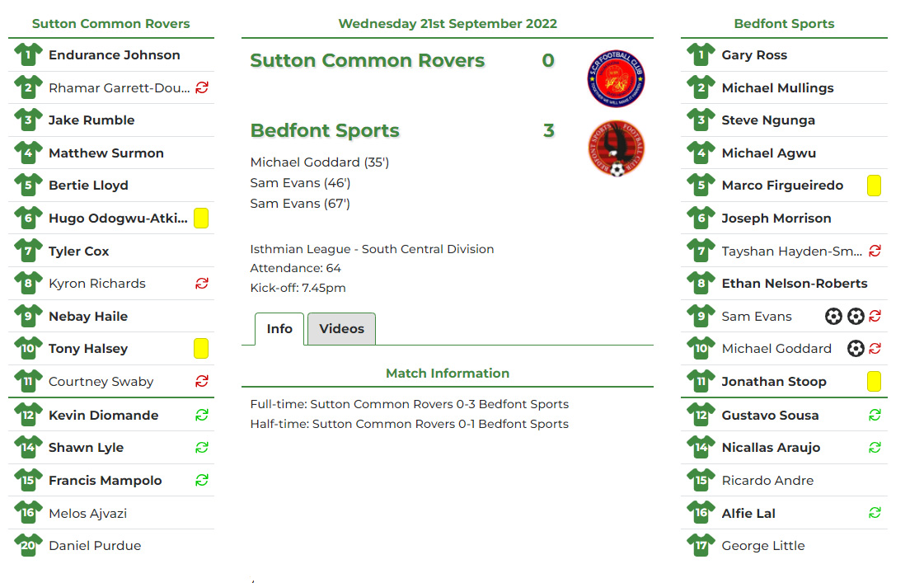The image size is (924, 583).
Task: Open Sutton Common Rovers team name in scoreline
Action: point(368,61)
